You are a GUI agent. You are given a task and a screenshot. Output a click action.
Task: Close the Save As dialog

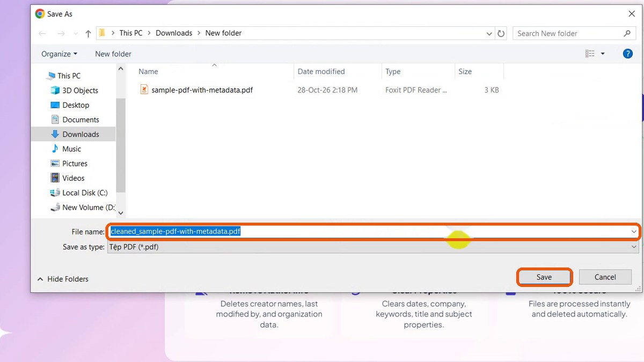point(631,14)
